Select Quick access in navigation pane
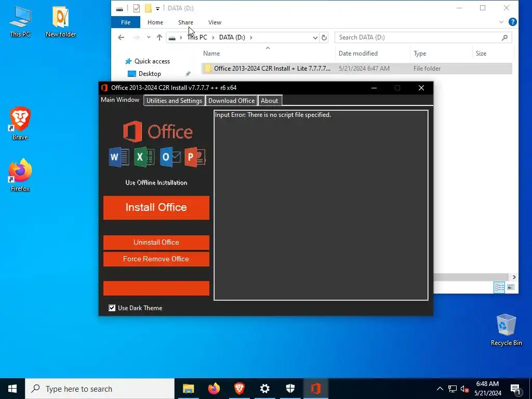 tap(148, 61)
